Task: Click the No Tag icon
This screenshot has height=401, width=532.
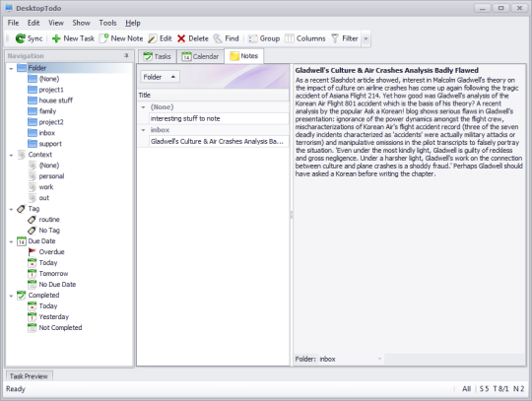Action: coord(32,231)
